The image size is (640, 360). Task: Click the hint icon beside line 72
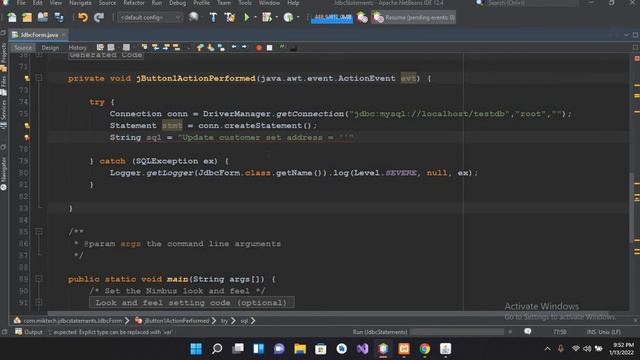click(x=27, y=78)
